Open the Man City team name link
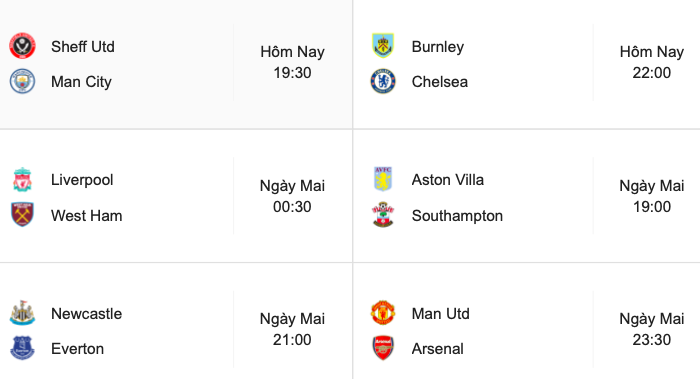Screen dimensions: 700x379 (x=81, y=82)
